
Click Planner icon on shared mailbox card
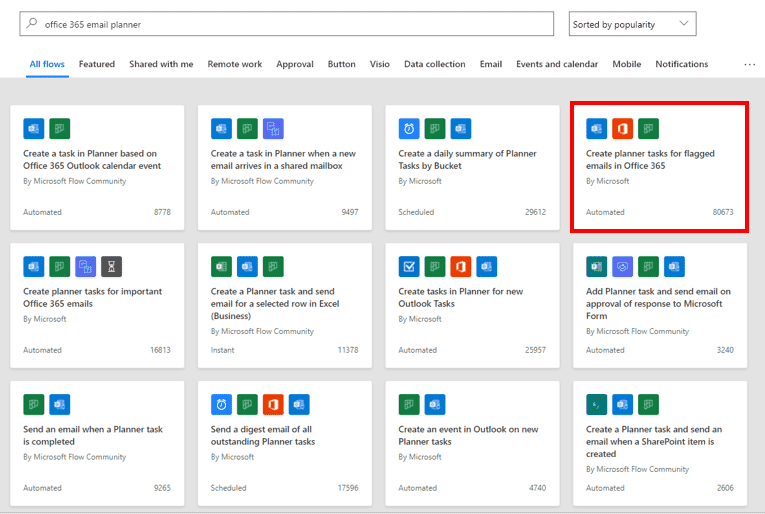[247, 129]
